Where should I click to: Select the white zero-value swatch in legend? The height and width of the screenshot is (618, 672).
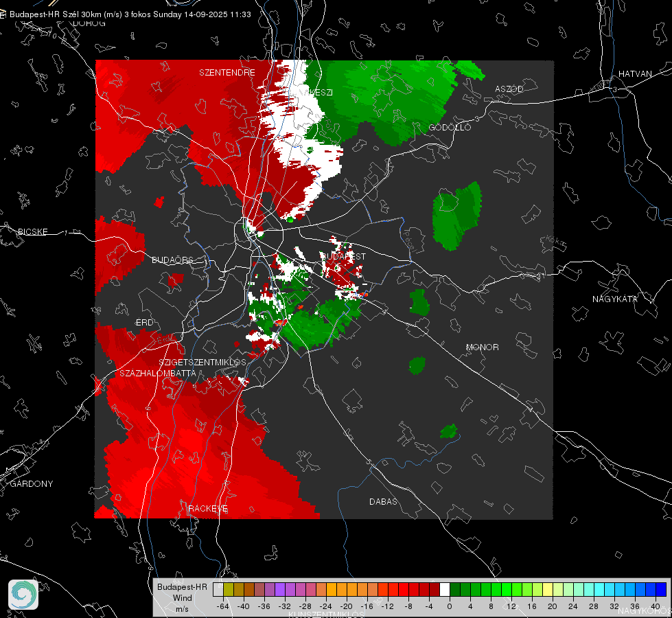click(x=445, y=590)
